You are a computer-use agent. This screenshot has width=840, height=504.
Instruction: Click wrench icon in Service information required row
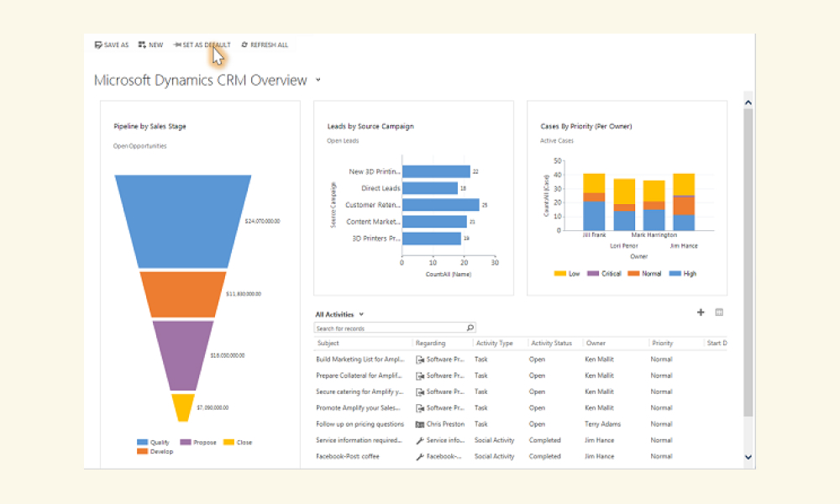(x=420, y=440)
